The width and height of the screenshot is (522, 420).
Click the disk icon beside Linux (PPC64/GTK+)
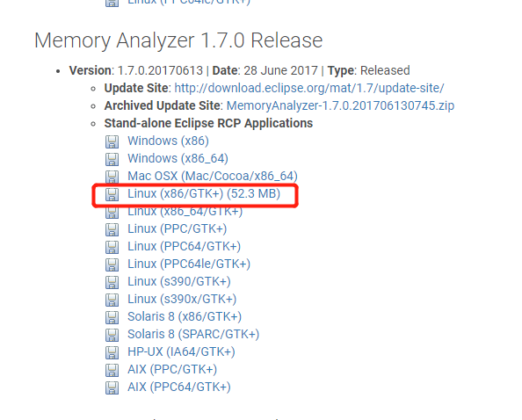[x=112, y=247]
